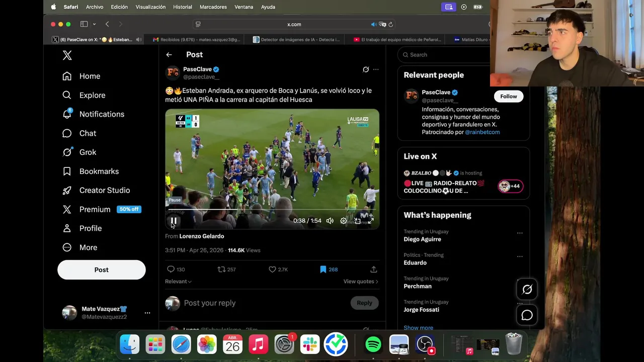The image size is (644, 362).
Task: Toggle the Safari sidebar button
Action: 84,24
